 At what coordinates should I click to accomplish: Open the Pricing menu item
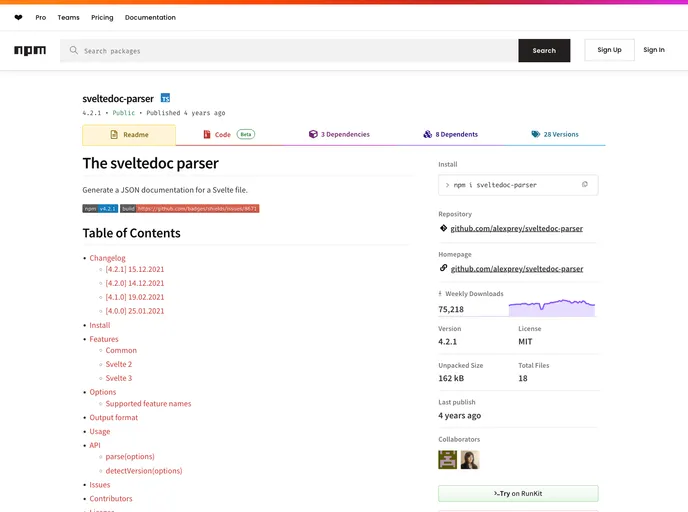click(x=102, y=18)
